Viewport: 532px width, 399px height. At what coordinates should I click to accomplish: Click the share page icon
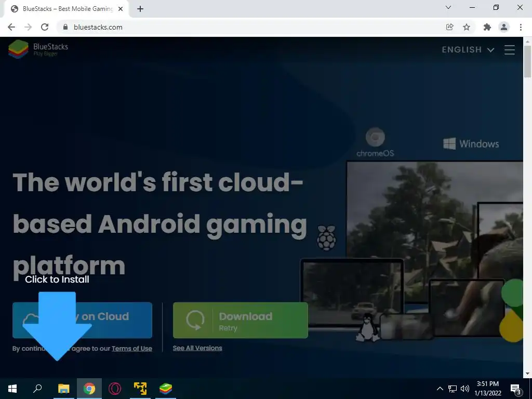point(449,27)
